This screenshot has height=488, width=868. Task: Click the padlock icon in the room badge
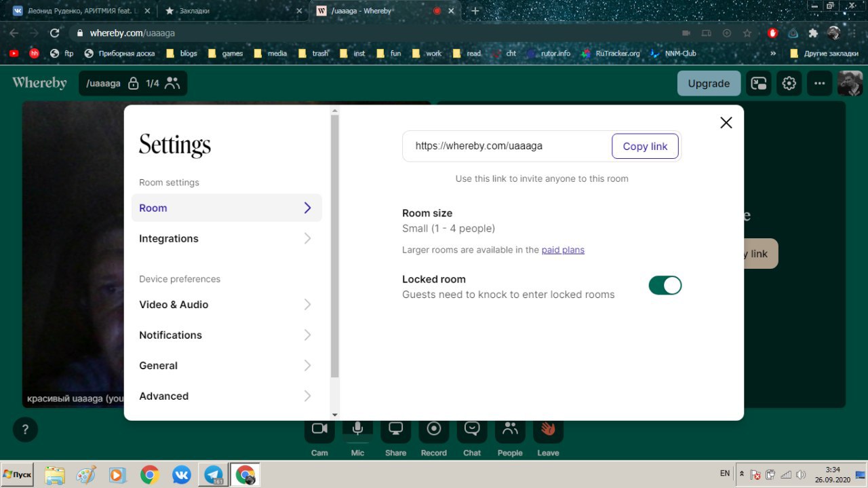133,83
